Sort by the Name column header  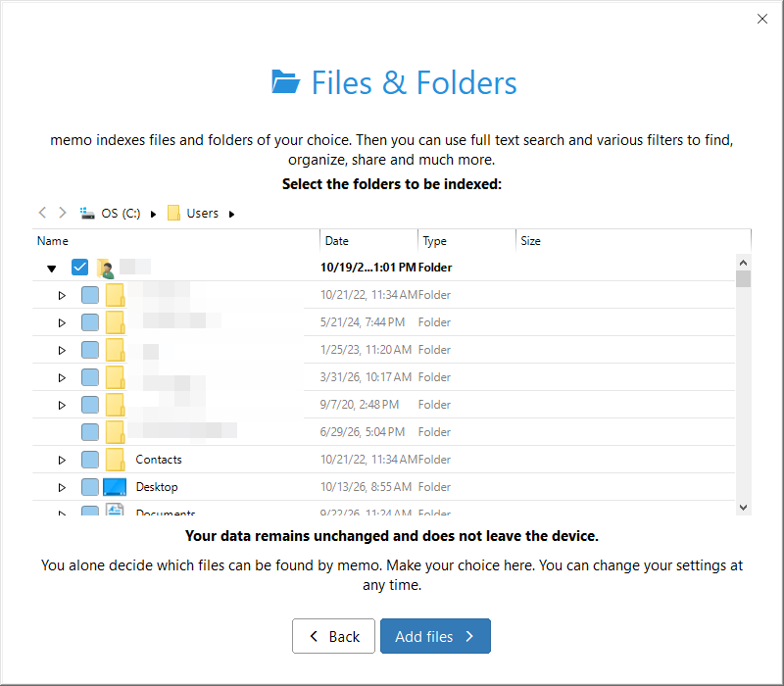176,241
